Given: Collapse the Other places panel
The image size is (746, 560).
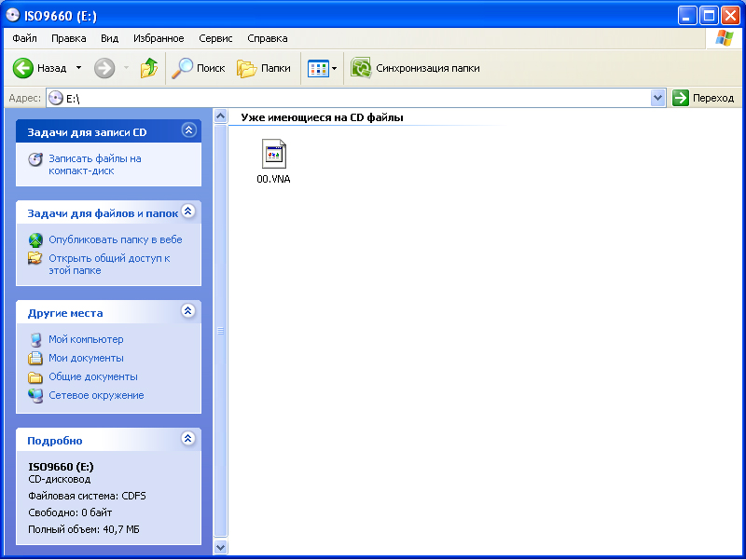Looking at the screenshot, I should (188, 312).
